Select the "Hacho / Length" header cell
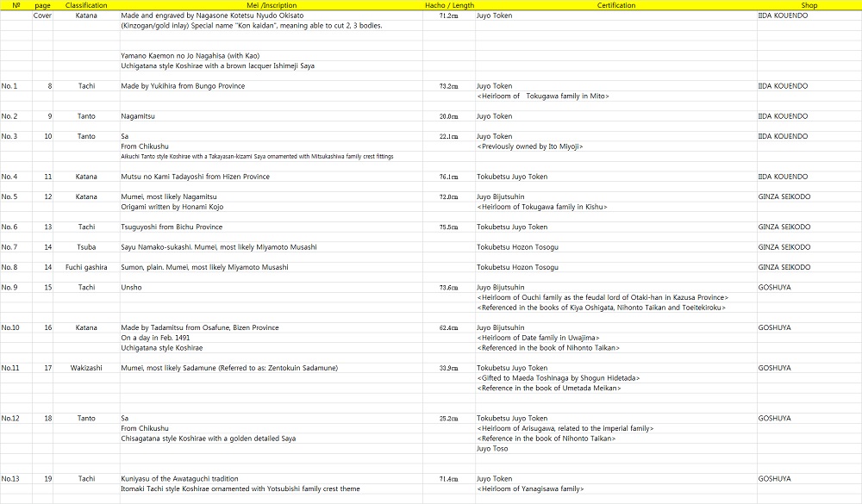Screen dimensions: 862x504 [449, 5]
